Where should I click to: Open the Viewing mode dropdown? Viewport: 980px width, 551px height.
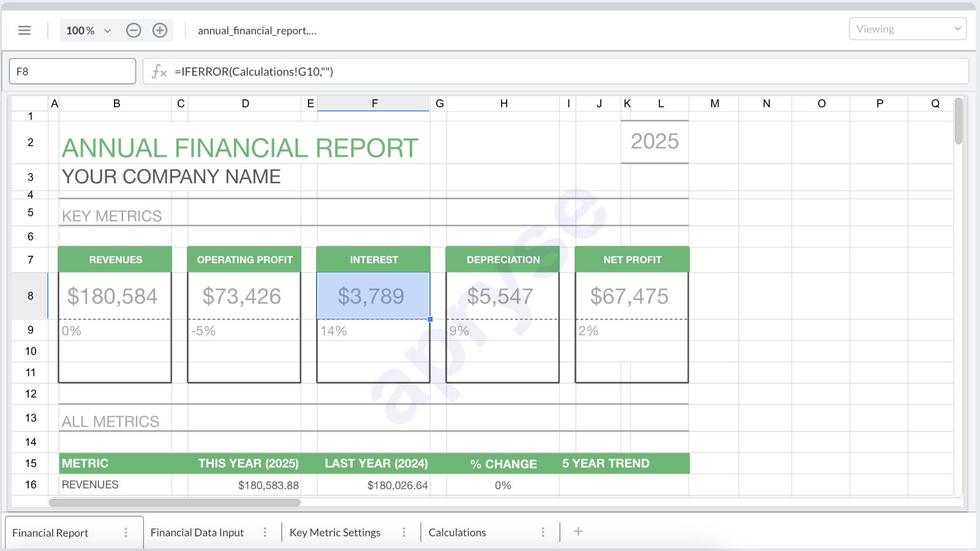908,29
